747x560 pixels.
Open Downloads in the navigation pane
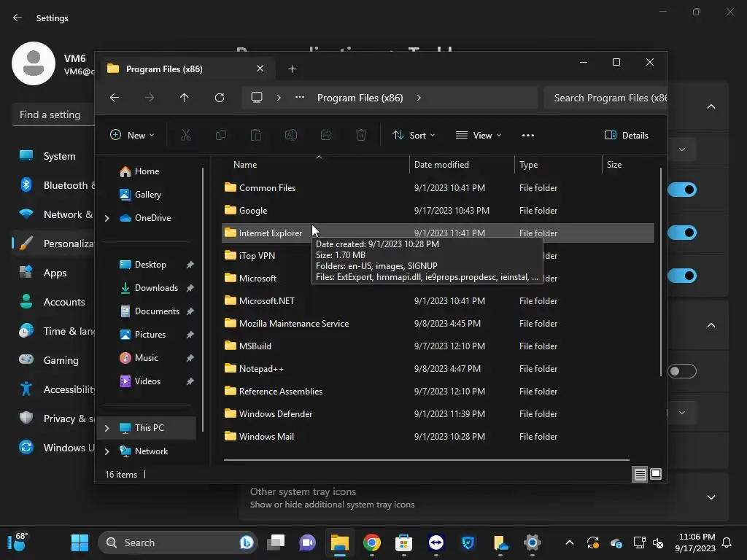(x=156, y=288)
